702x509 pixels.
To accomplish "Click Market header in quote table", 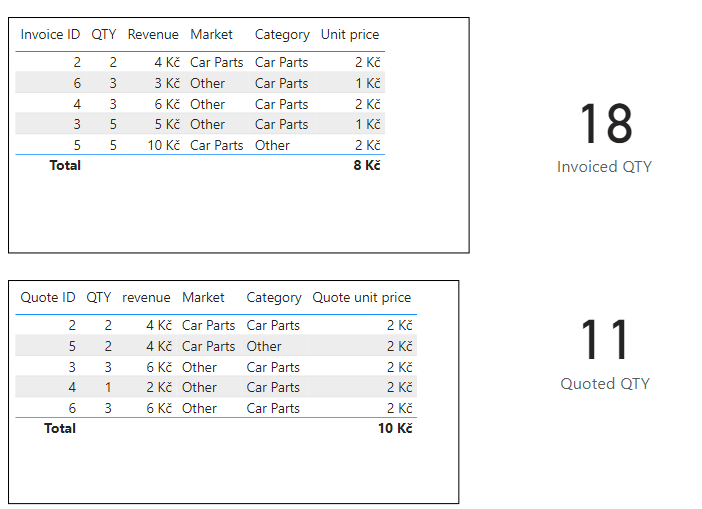I will [x=203, y=297].
